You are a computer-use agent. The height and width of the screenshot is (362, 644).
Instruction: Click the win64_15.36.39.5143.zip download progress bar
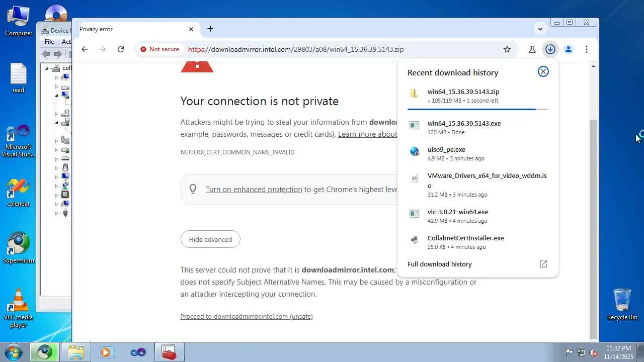point(477,109)
